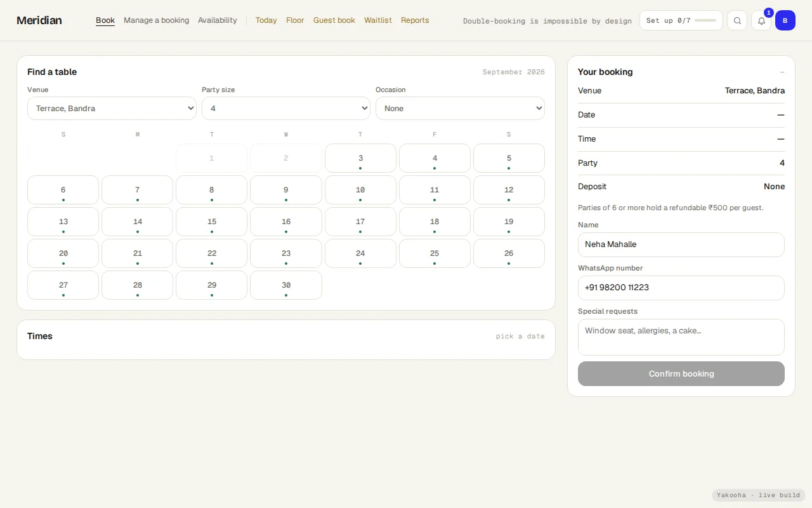
Task: Click the WhatsApp number field
Action: (x=681, y=288)
